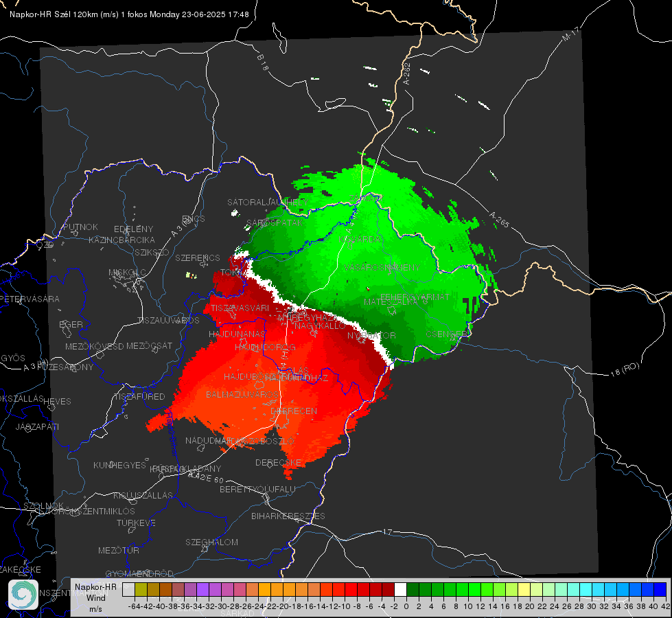This screenshot has height=618, width=672.
Task: Click the TÚRKEVE label
Action: (x=137, y=523)
